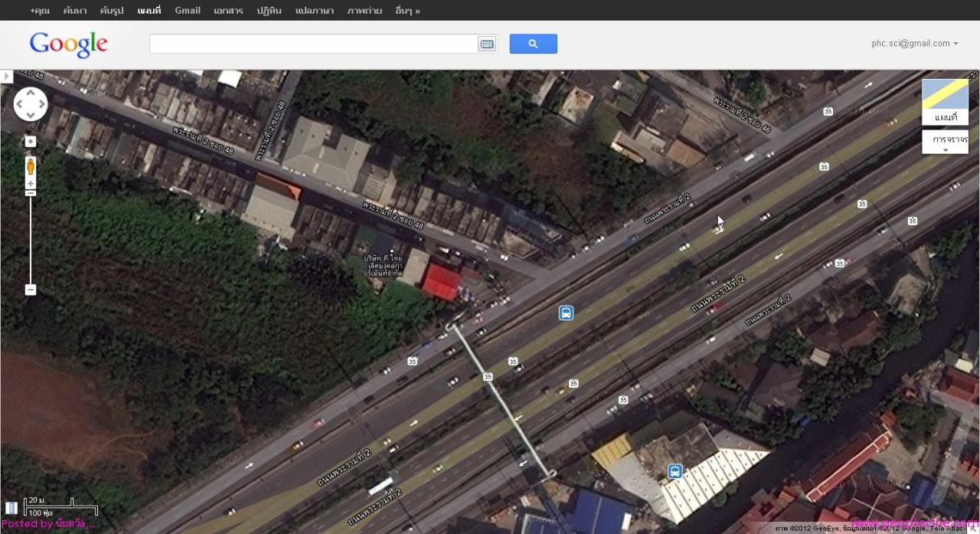Select the orange Pegman Street View icon
The height and width of the screenshot is (534, 980).
point(31,166)
